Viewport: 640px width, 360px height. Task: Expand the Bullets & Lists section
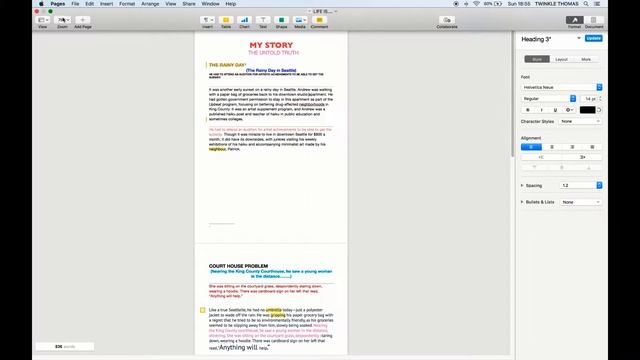(522, 202)
